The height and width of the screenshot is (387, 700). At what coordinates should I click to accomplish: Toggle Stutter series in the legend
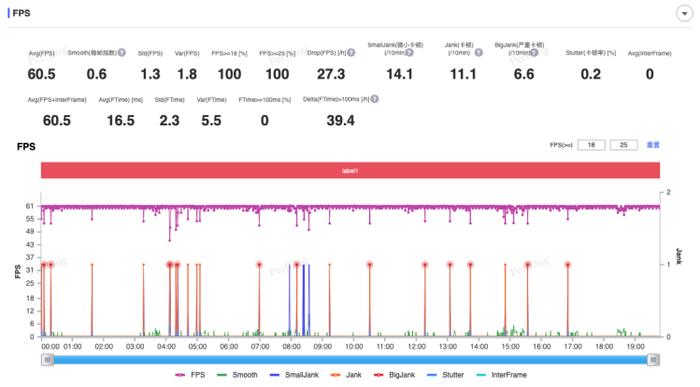click(445, 375)
